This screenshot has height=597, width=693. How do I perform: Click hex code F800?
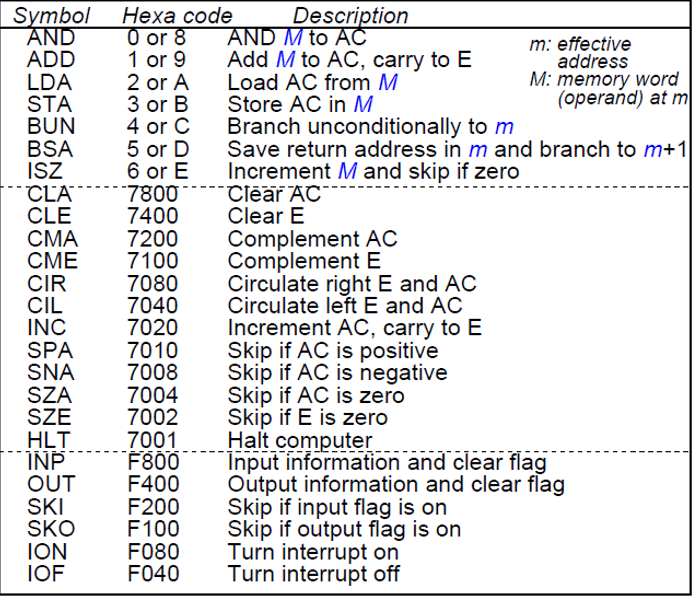point(153,463)
